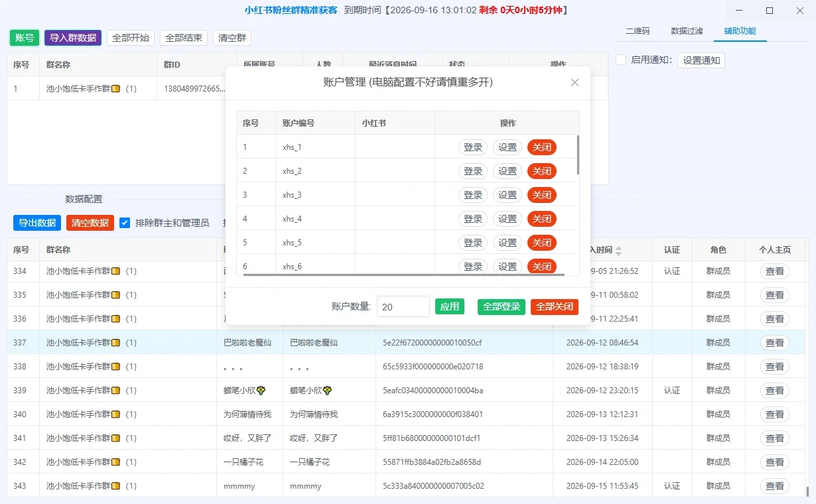816x504 pixels.
Task: Stop all with 全部结束
Action: click(x=184, y=38)
